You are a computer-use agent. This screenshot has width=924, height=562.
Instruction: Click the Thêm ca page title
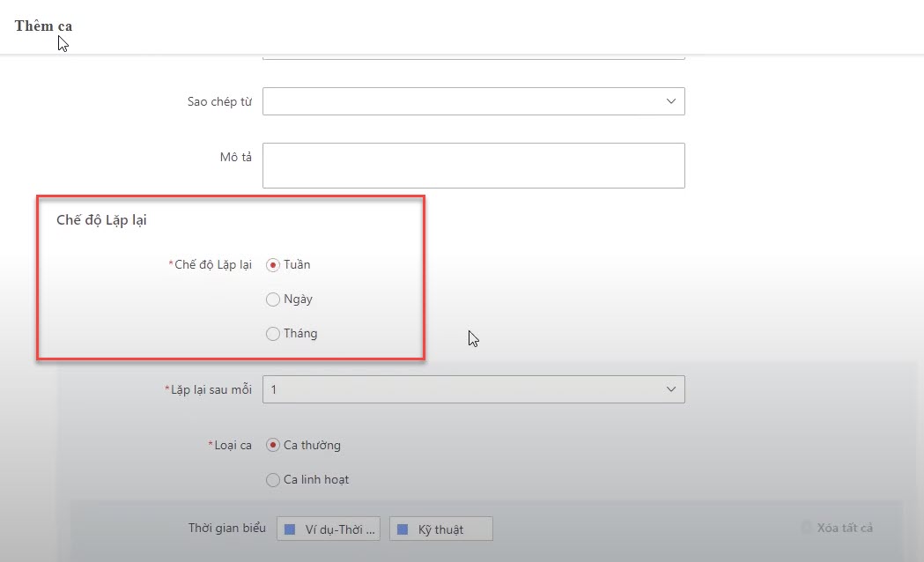tap(43, 26)
